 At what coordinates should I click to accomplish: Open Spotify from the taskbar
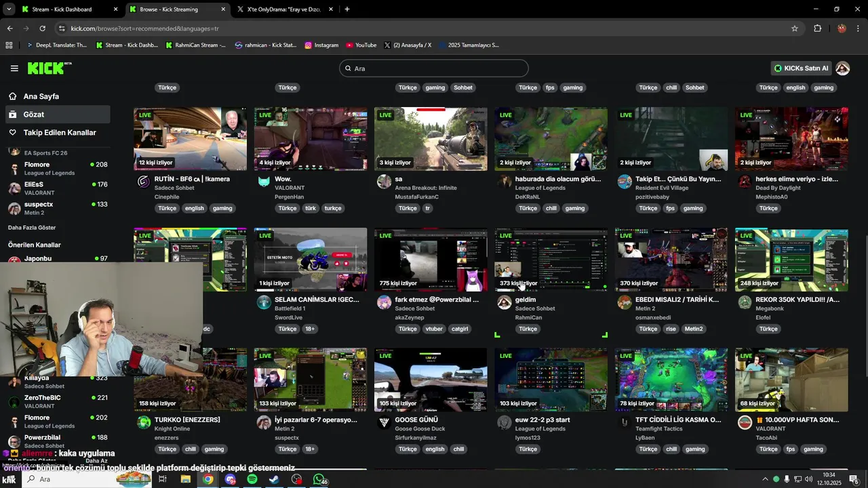252,479
